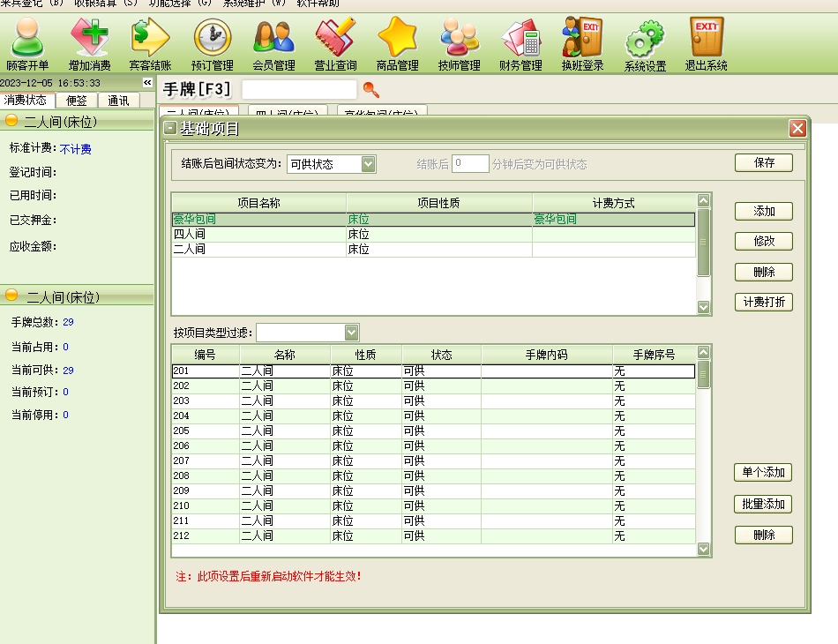The height and width of the screenshot is (644, 838).
Task: Switch to the 便签 tab
Action: tap(77, 101)
